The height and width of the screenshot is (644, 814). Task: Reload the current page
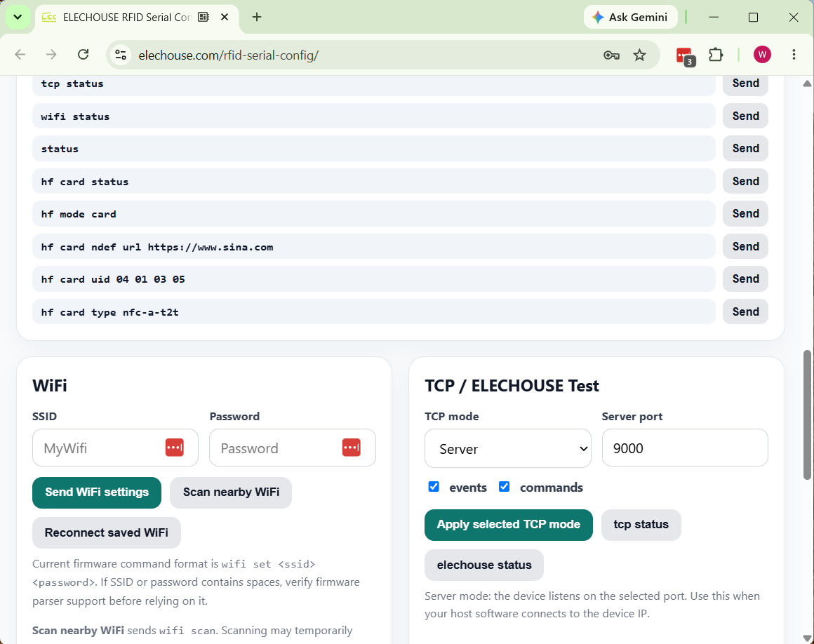83,55
